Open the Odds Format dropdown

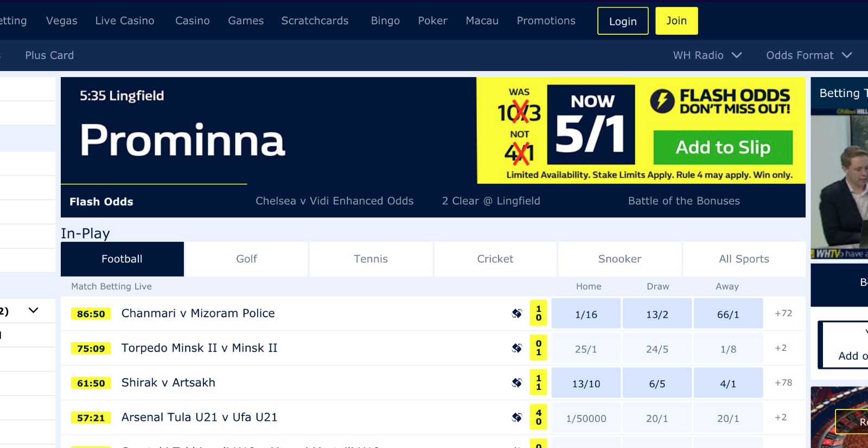(x=809, y=55)
